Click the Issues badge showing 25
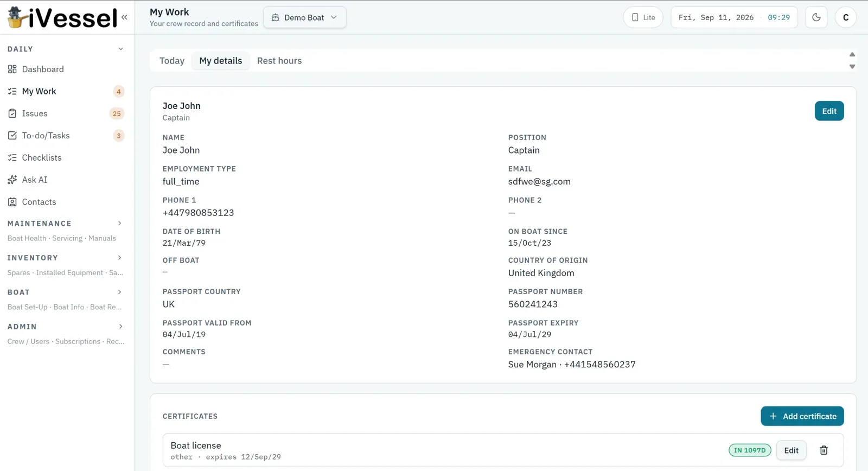868x471 pixels. pos(117,113)
